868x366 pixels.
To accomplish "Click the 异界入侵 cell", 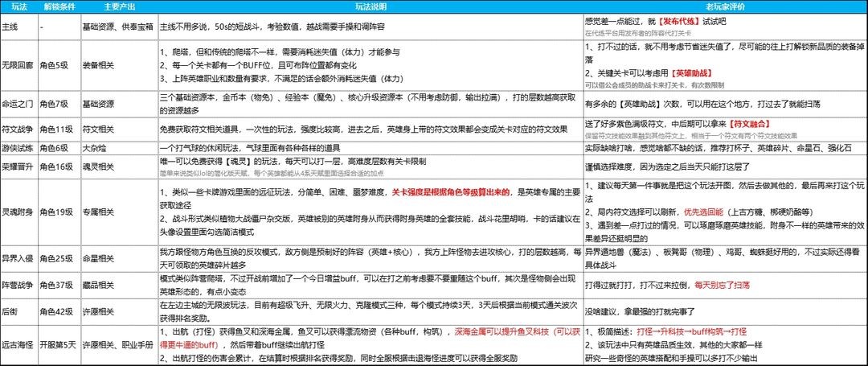I will click(18, 261).
